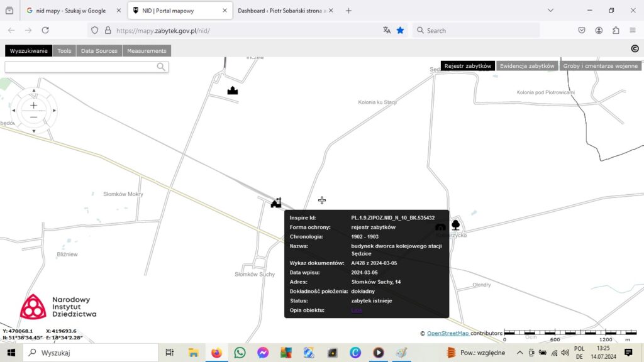This screenshot has height=362, width=644.
Task: Pan the map up using north arrow
Action: coord(34,90)
